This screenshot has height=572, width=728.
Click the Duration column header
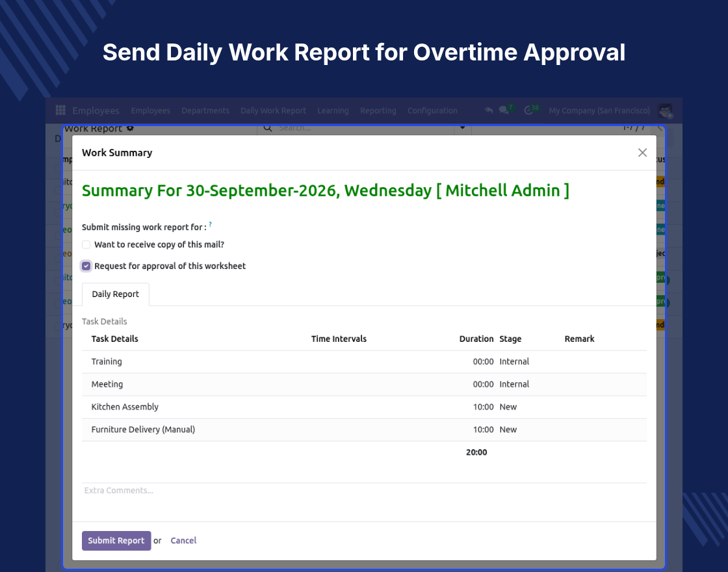pos(476,339)
